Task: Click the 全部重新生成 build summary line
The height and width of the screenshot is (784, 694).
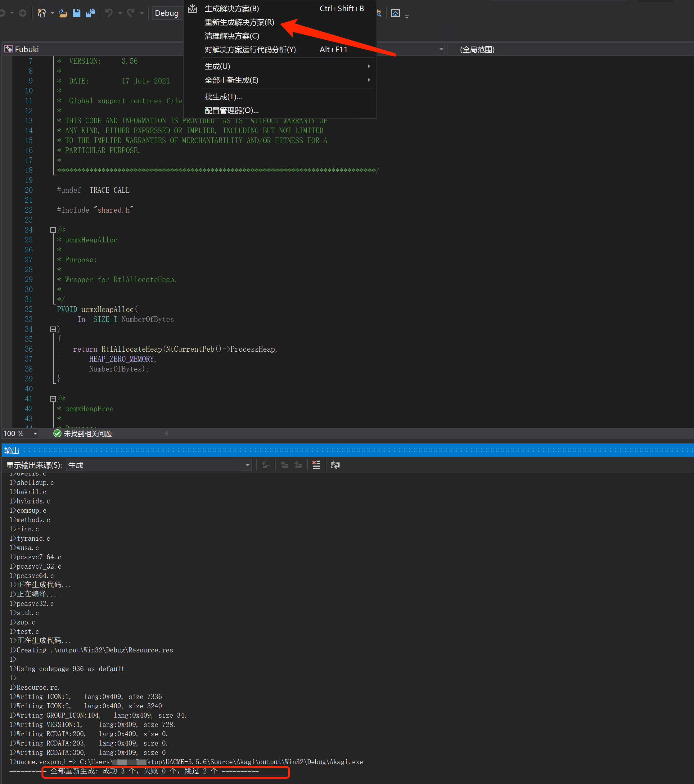Action: coord(134,771)
